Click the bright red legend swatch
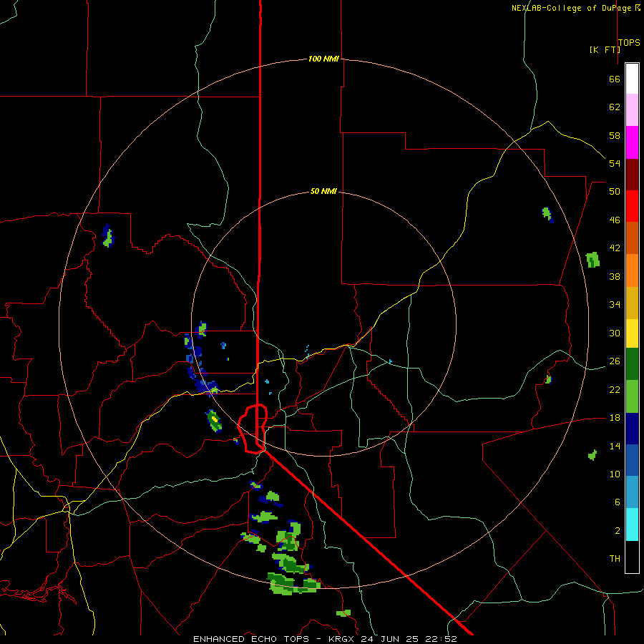Viewport: 644px width, 644px height. click(632, 206)
